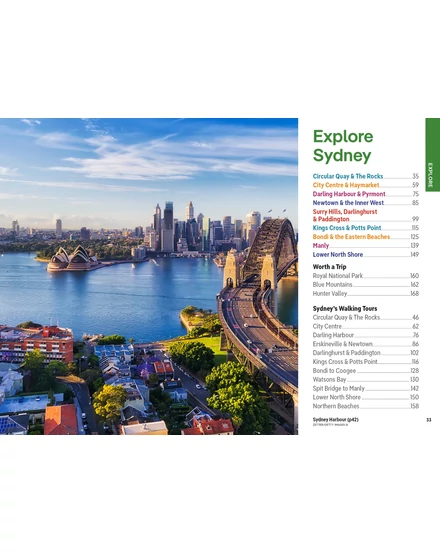Viewport: 440px width, 553px height.
Task: Select walking tour 'Darling Harbour' entry
Action: tap(366, 335)
